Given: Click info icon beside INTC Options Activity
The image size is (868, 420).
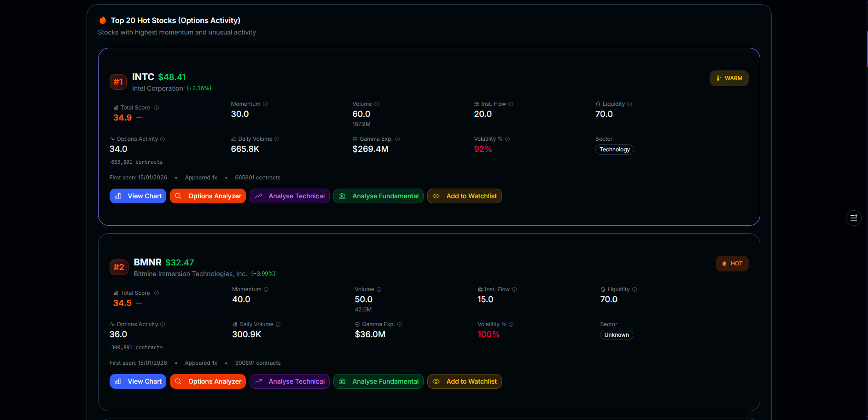Looking at the screenshot, I should click(163, 139).
